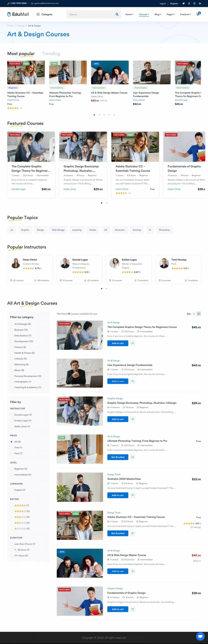Image resolution: width=208 pixels, height=644 pixels.
Task: Expand the Features dropdown menu
Action: [x=186, y=14]
